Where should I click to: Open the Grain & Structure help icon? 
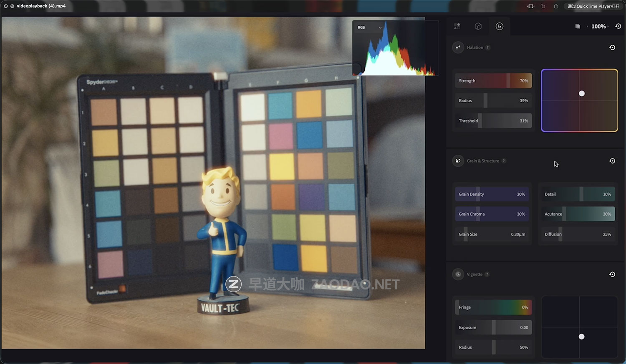(x=504, y=161)
